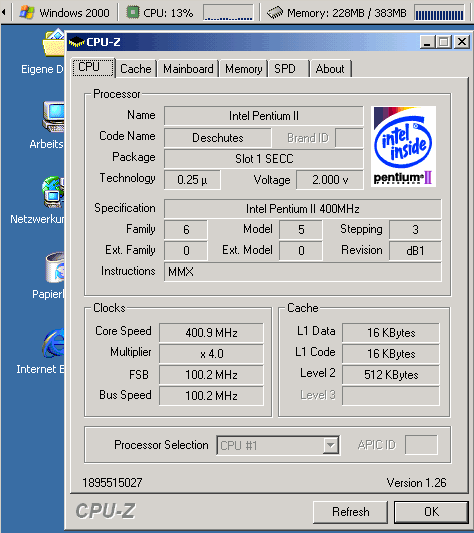Click the Instructions field showing MMX

click(303, 272)
